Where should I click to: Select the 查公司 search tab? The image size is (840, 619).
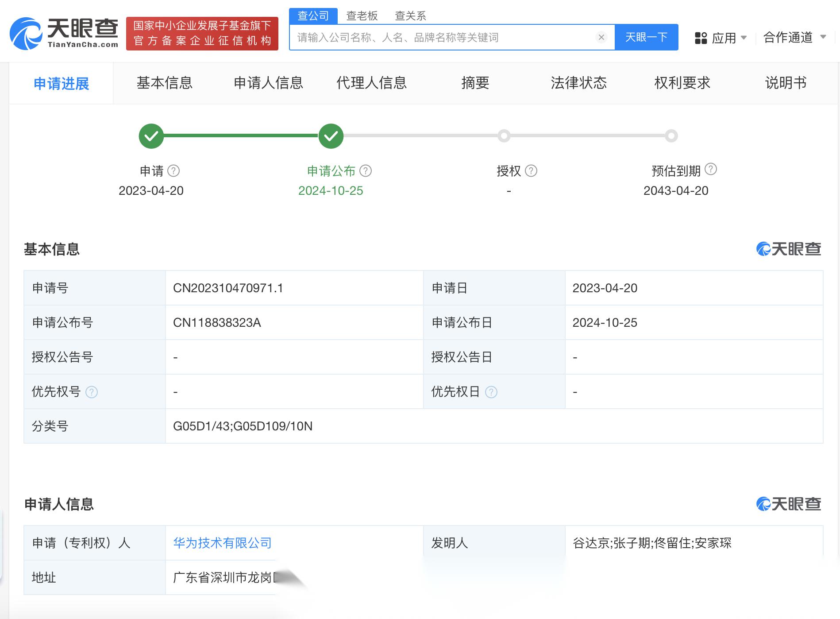313,16
